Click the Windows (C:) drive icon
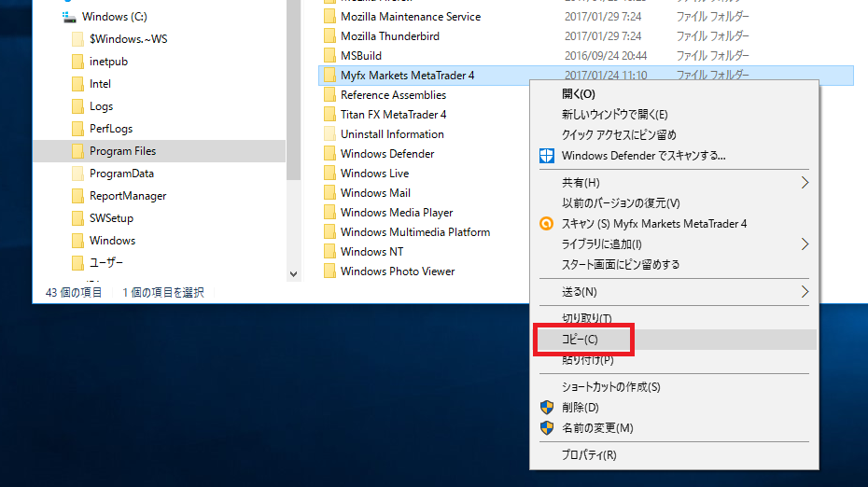Image resolution: width=868 pixels, height=487 pixels. tap(69, 17)
